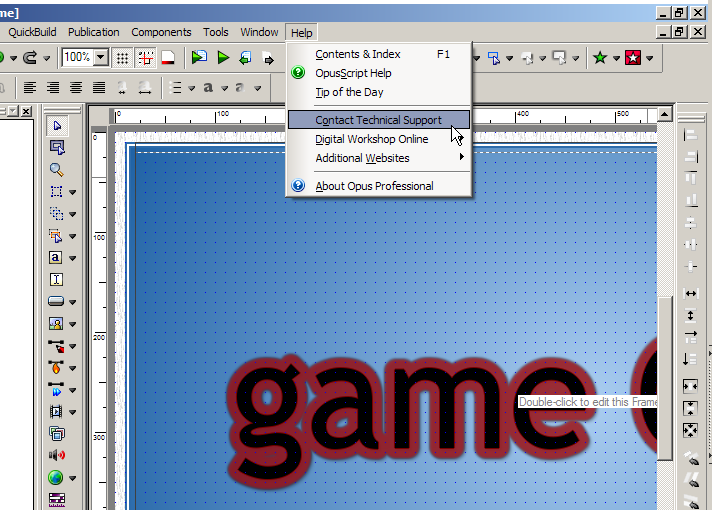Open dropdown beside the image tool
712x510 pixels.
pyautogui.click(x=72, y=324)
